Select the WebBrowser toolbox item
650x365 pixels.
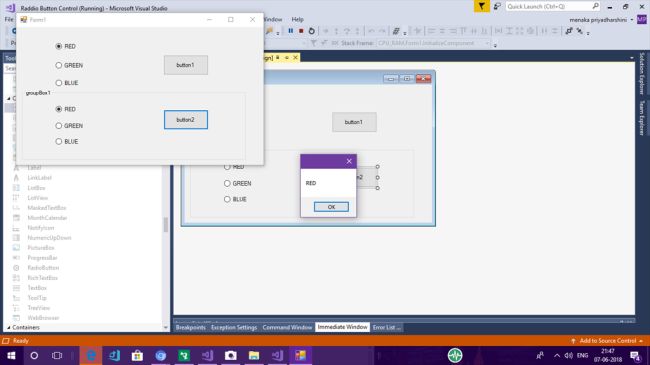(x=43, y=318)
